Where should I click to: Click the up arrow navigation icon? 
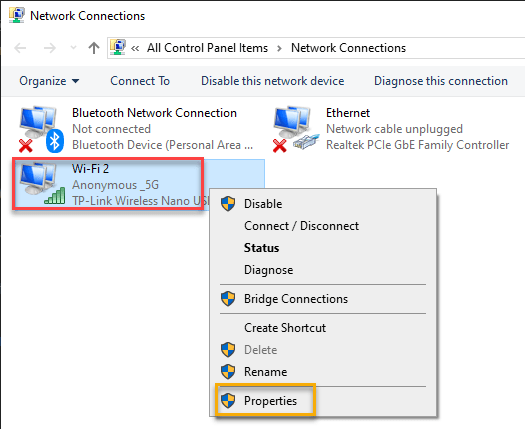pyautogui.click(x=94, y=48)
